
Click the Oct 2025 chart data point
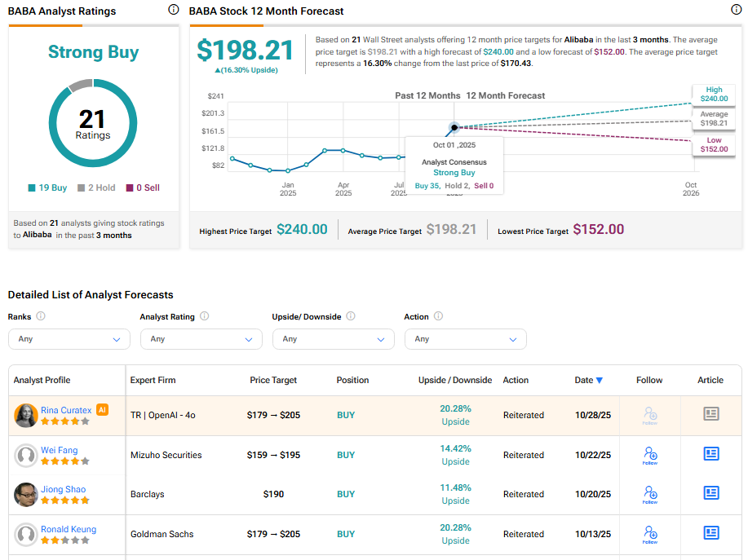pos(454,127)
